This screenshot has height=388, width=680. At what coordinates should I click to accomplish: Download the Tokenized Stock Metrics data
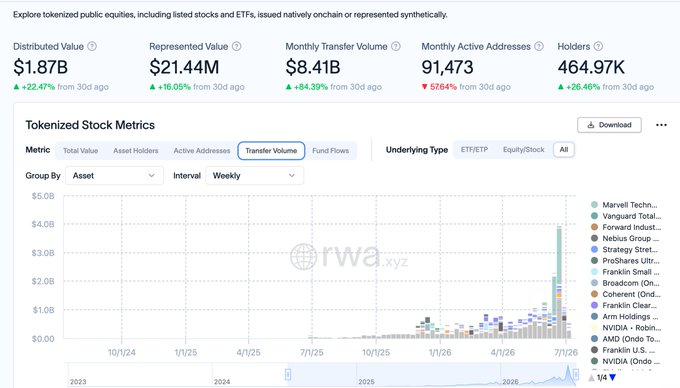point(609,125)
